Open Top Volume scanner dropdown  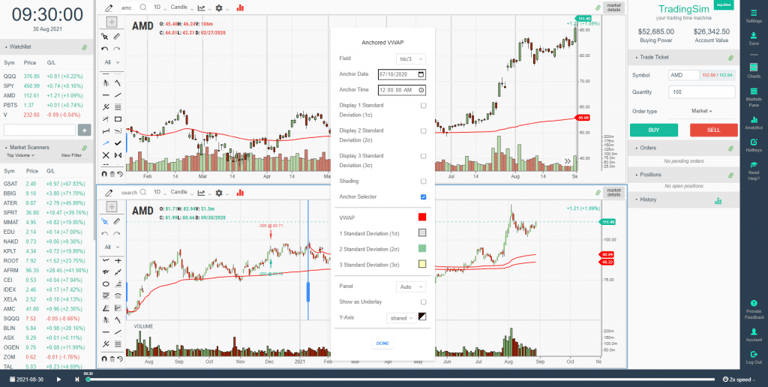[x=21, y=155]
